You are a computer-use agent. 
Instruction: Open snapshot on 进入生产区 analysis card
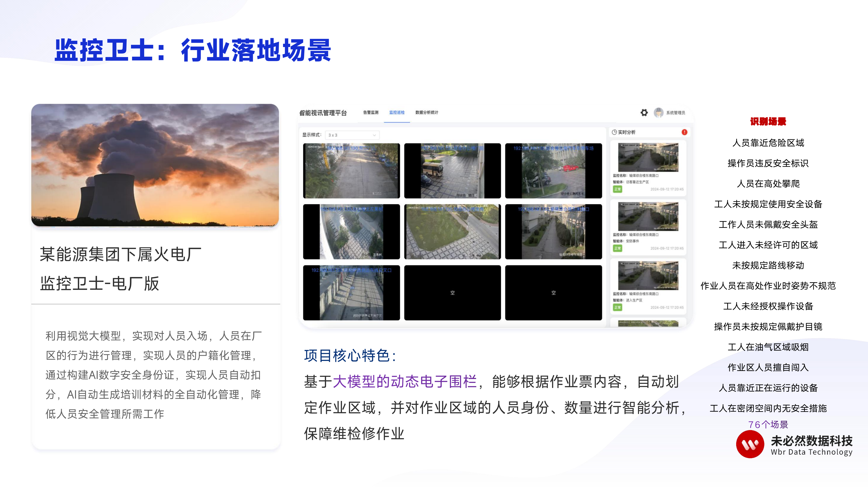(x=648, y=276)
